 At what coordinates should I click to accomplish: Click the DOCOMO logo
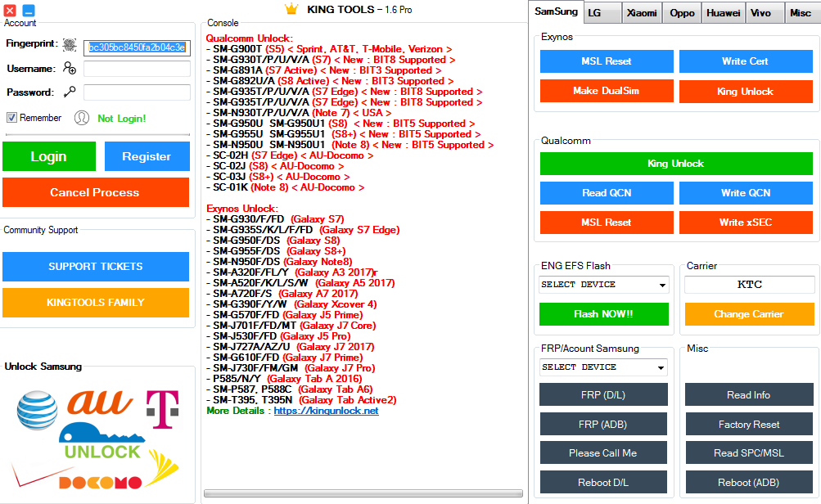coord(100,483)
